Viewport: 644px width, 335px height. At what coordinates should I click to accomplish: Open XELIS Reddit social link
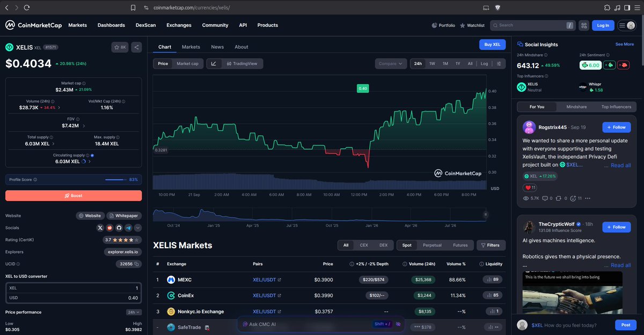tap(110, 228)
